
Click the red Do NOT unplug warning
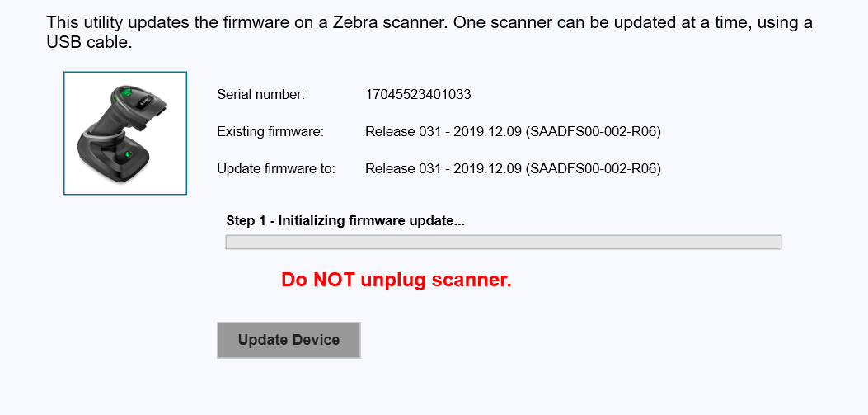click(396, 280)
